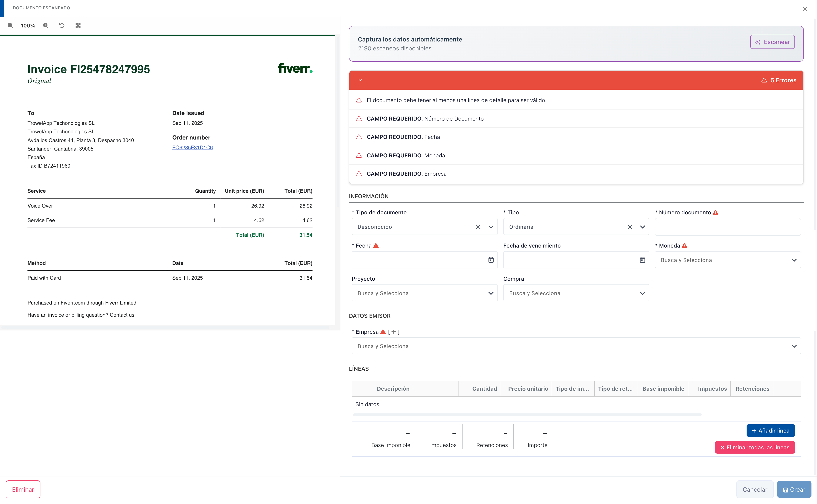Clear the Ordinaria Tipo selection
This screenshot has height=504, width=817.
[630, 227]
